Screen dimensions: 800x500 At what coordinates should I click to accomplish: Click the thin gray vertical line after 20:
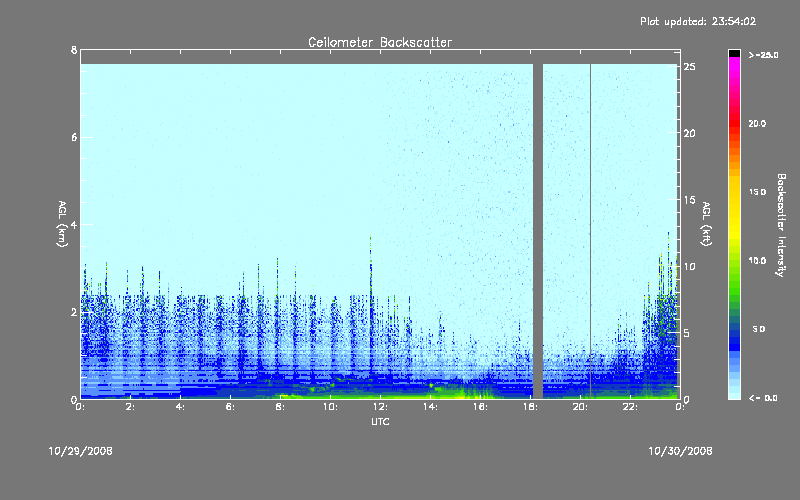point(590,231)
